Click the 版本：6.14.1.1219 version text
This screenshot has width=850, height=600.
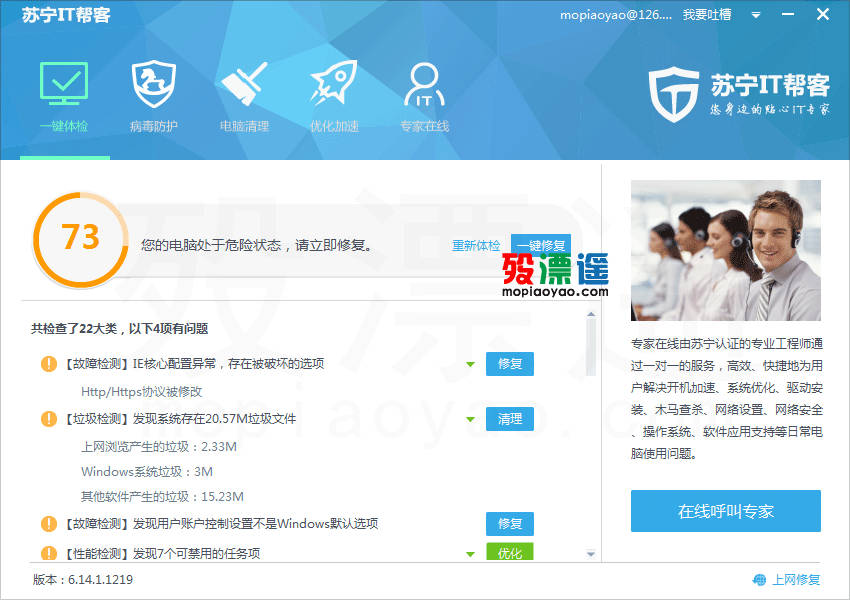pos(83,579)
